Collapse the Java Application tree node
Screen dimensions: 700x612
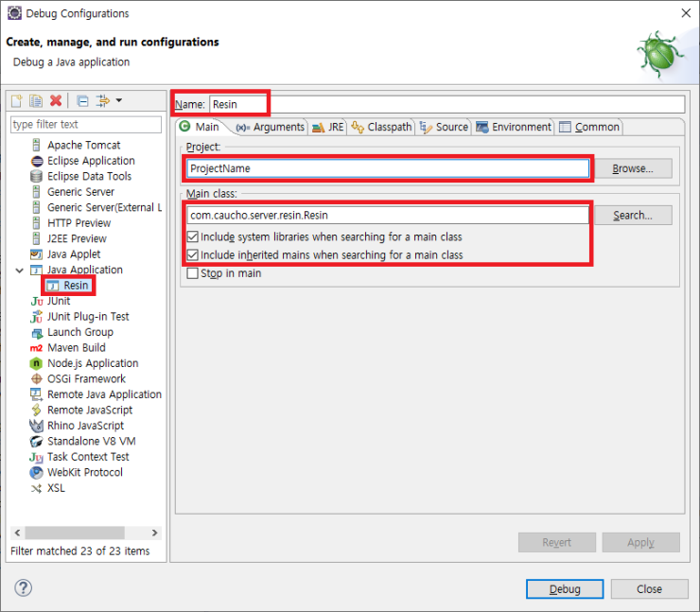21,270
